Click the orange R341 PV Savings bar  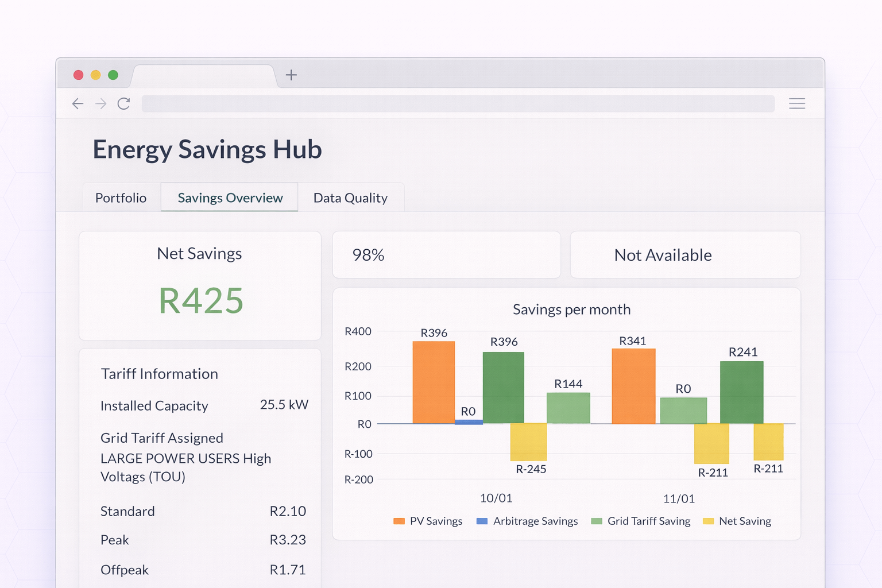[633, 386]
